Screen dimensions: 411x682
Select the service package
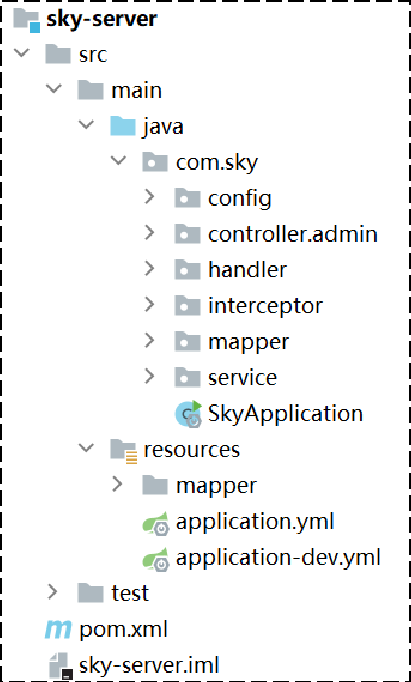pyautogui.click(x=242, y=378)
